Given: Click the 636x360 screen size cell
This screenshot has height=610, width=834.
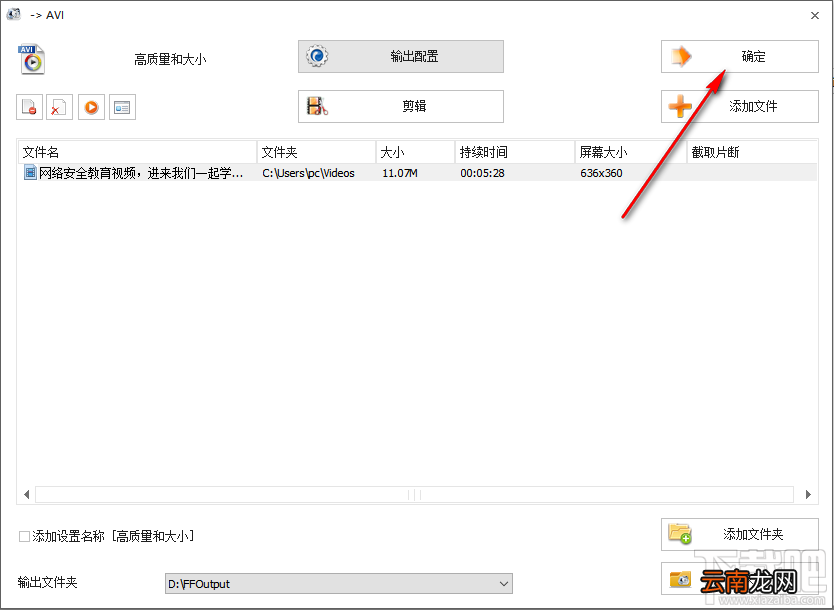Looking at the screenshot, I should (601, 173).
